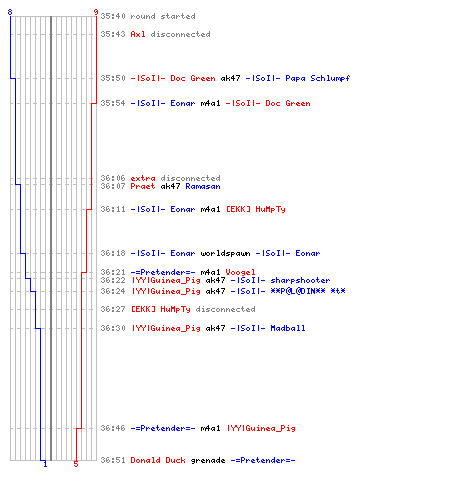Viewport: 450px width, 500px height.
Task: Click player name Ramasan at 36:07
Action: pyautogui.click(x=203, y=186)
